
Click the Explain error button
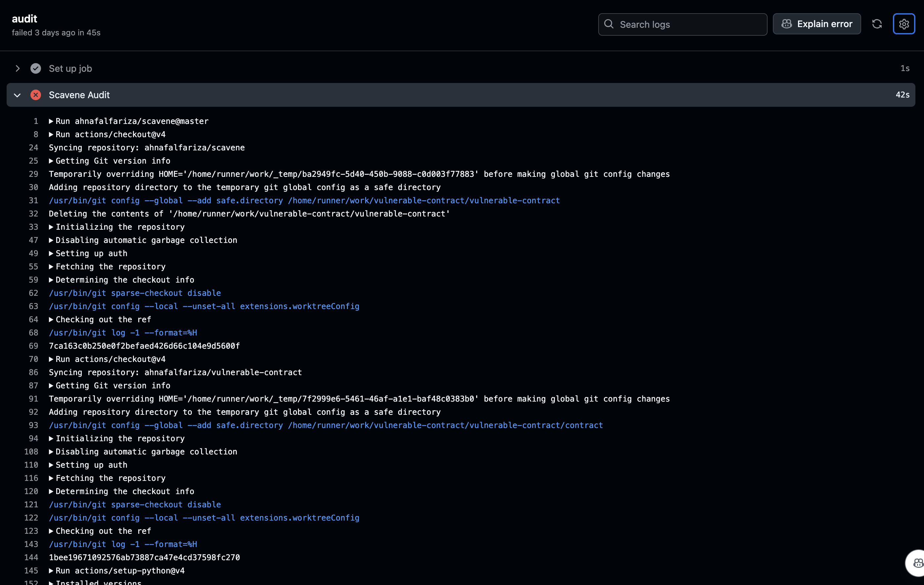pos(817,24)
